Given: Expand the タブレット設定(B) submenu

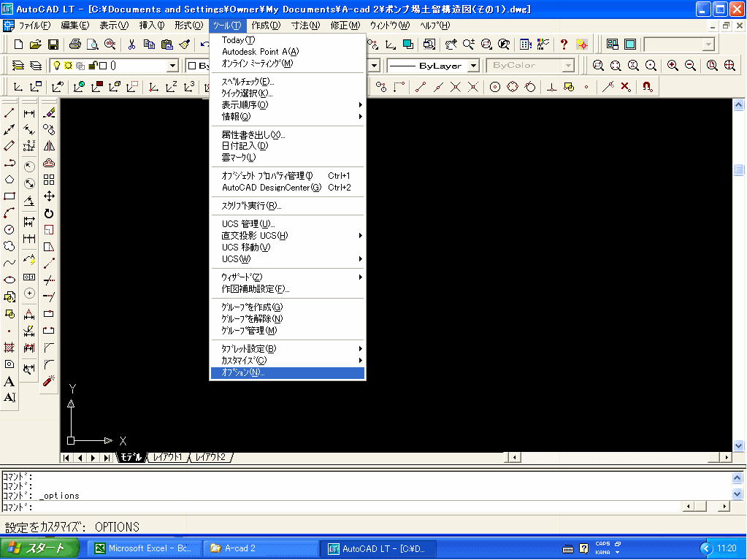Looking at the screenshot, I should [287, 348].
